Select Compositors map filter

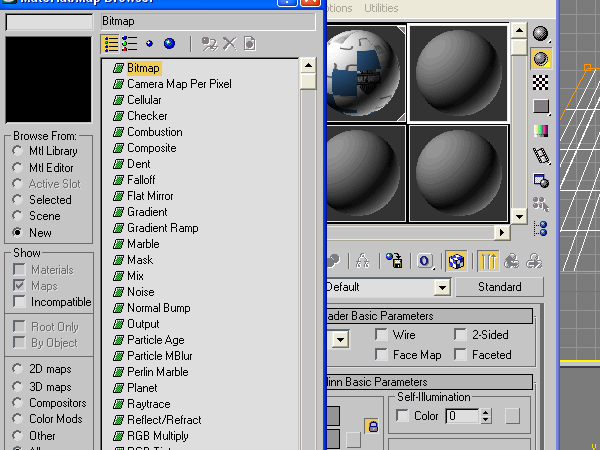pyautogui.click(x=17, y=403)
